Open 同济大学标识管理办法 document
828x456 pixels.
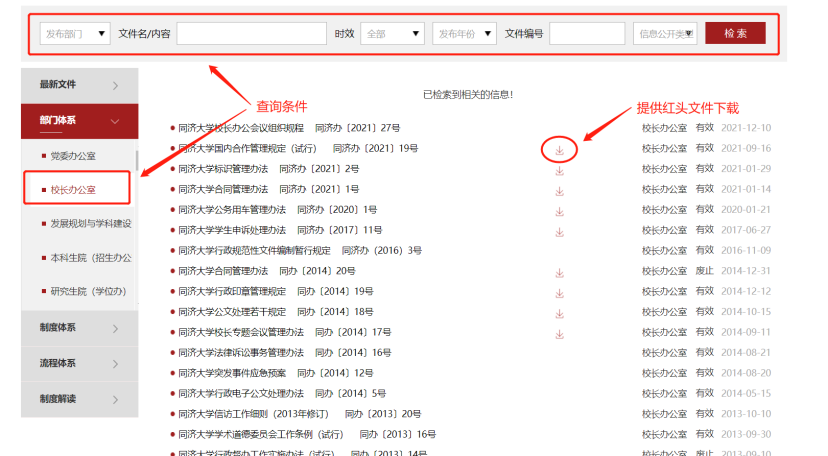(223, 169)
